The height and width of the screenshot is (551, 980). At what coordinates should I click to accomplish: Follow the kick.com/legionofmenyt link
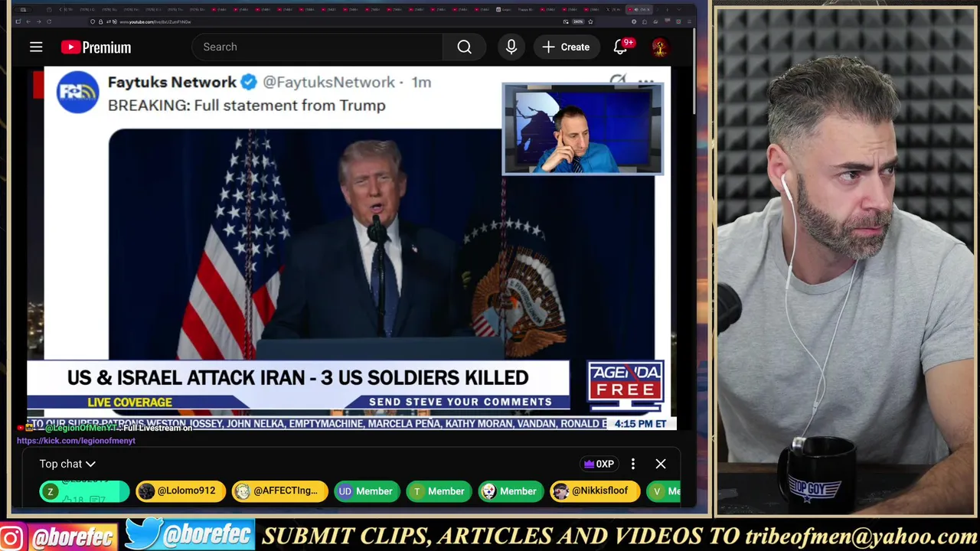(x=76, y=441)
